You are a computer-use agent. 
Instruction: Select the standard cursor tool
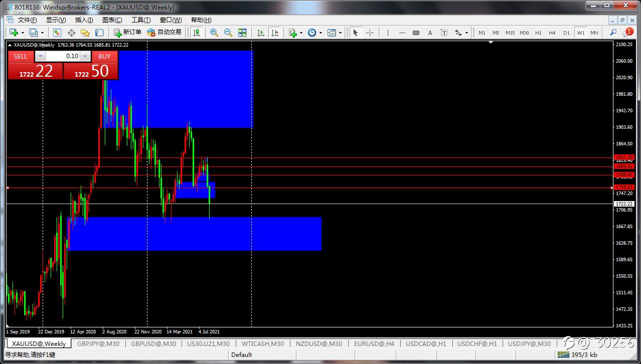(x=356, y=33)
